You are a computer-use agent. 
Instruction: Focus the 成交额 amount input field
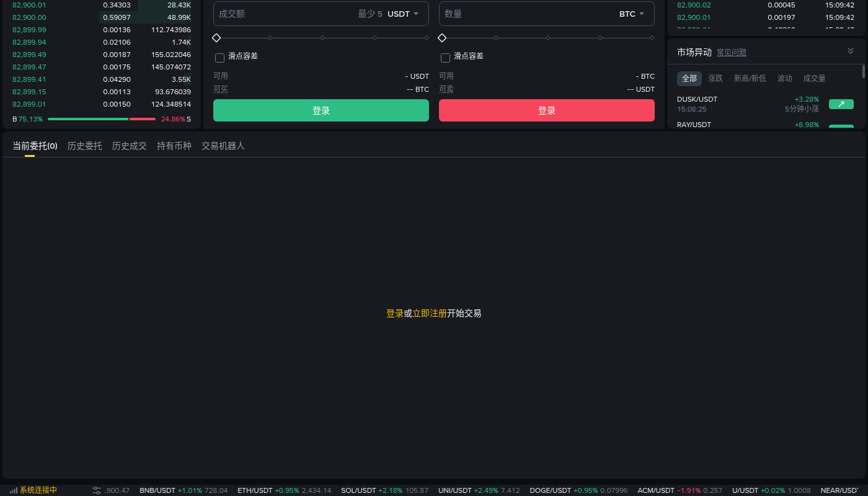tap(321, 14)
